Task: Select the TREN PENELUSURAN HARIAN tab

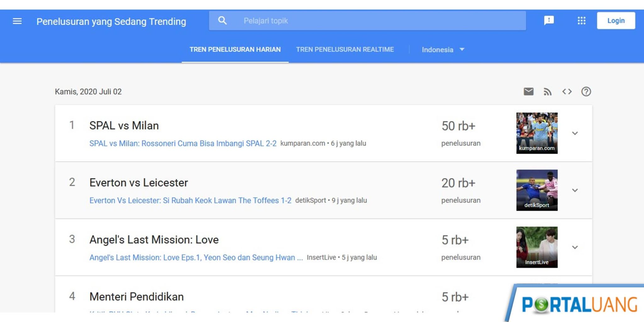Action: (235, 49)
